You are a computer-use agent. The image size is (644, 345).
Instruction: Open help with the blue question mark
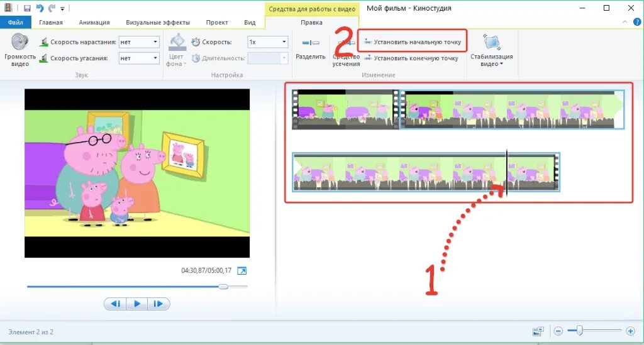(637, 22)
